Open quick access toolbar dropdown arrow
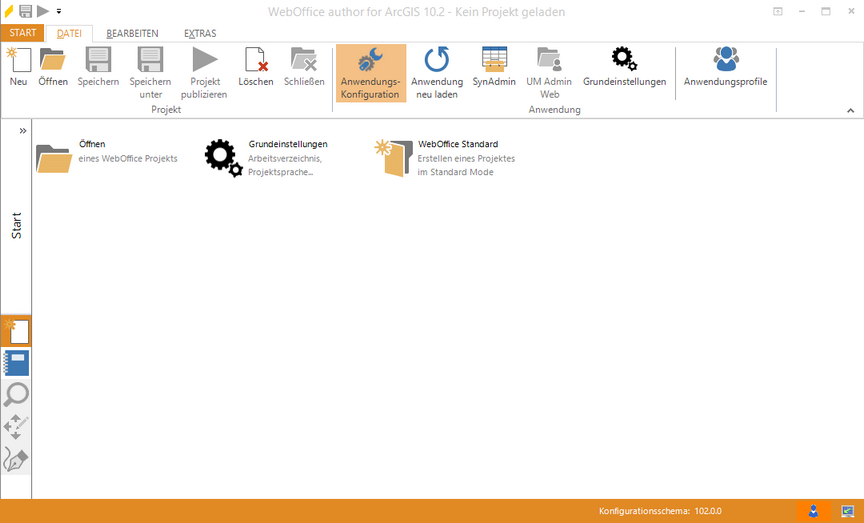Screen dimensions: 864x523 (59, 11)
